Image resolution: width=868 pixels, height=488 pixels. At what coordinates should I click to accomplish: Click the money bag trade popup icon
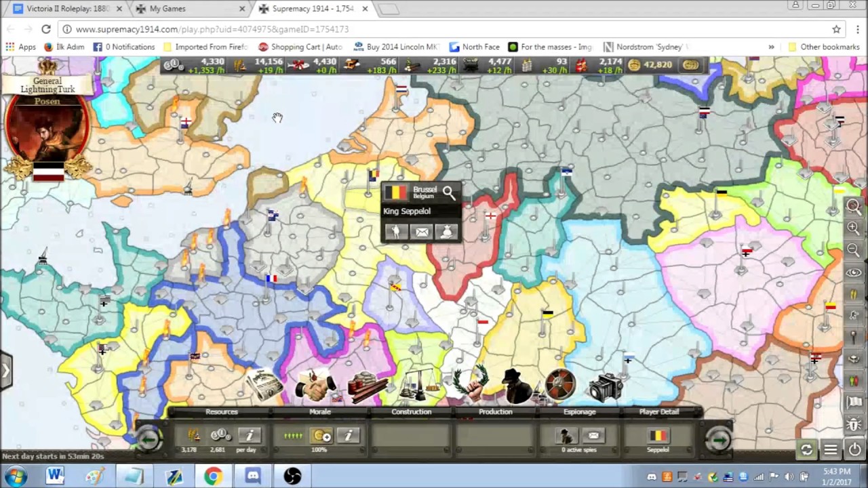coord(446,232)
